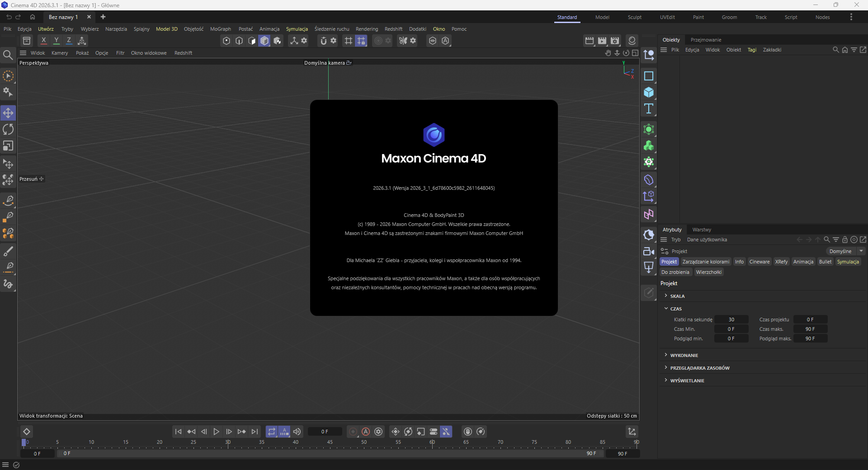868x470 pixels.
Task: Switch to the Przejmowanie tab
Action: click(706, 40)
